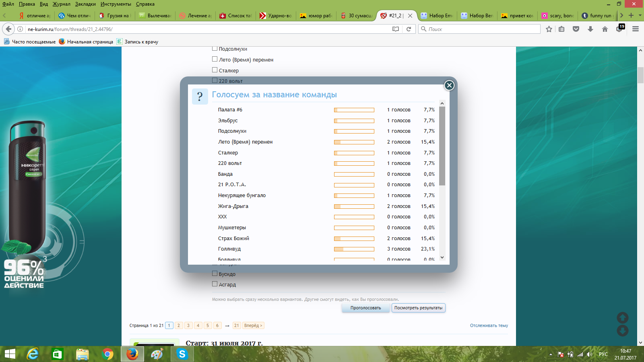
Task: Show the bookmarks list
Action: (x=561, y=29)
